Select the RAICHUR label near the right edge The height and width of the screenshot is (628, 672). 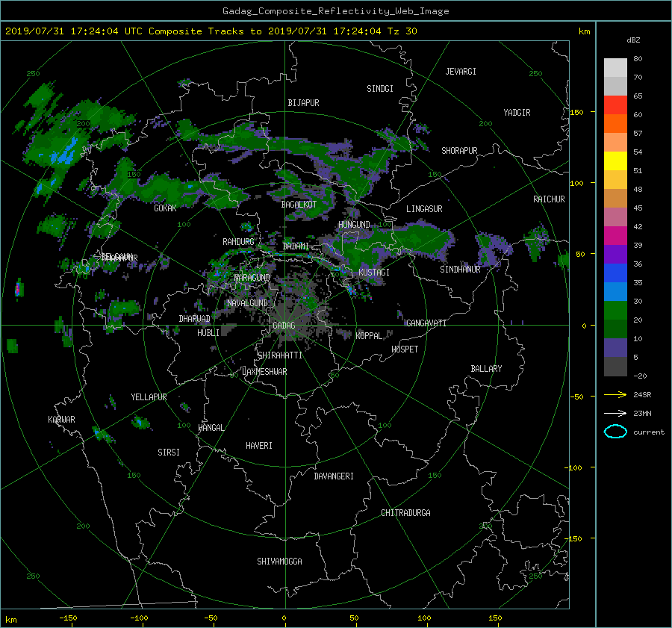[x=549, y=199]
